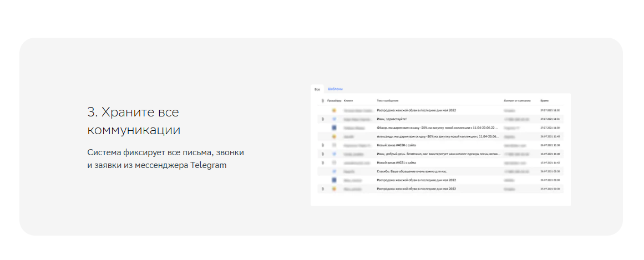Image resolution: width=644 pixels, height=260 pixels.
Task: Click the heading "3. Храните все коммуникации"
Action: coord(134,121)
